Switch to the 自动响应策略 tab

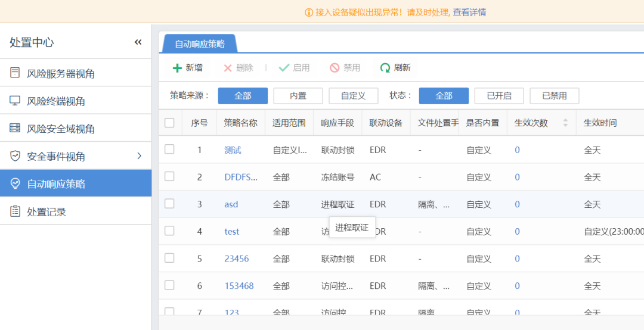click(199, 44)
